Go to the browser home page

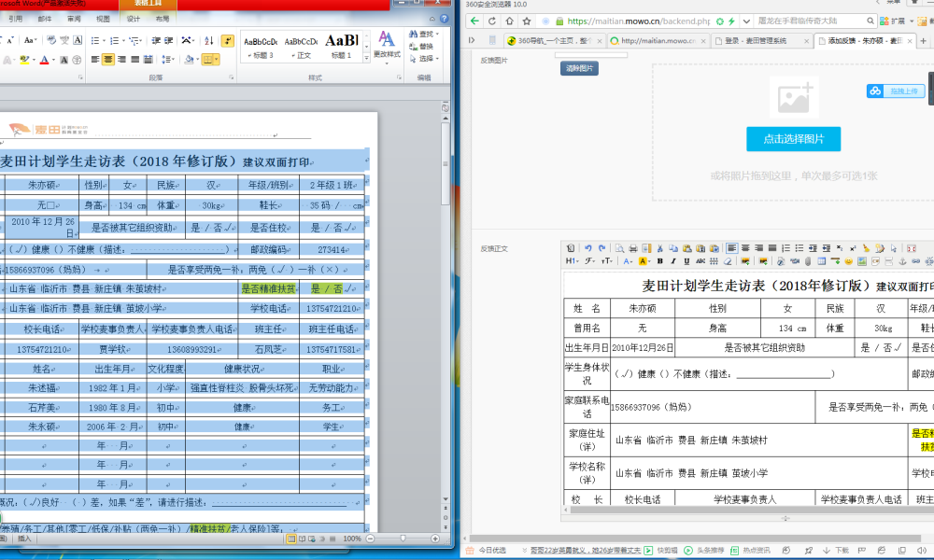(509, 21)
